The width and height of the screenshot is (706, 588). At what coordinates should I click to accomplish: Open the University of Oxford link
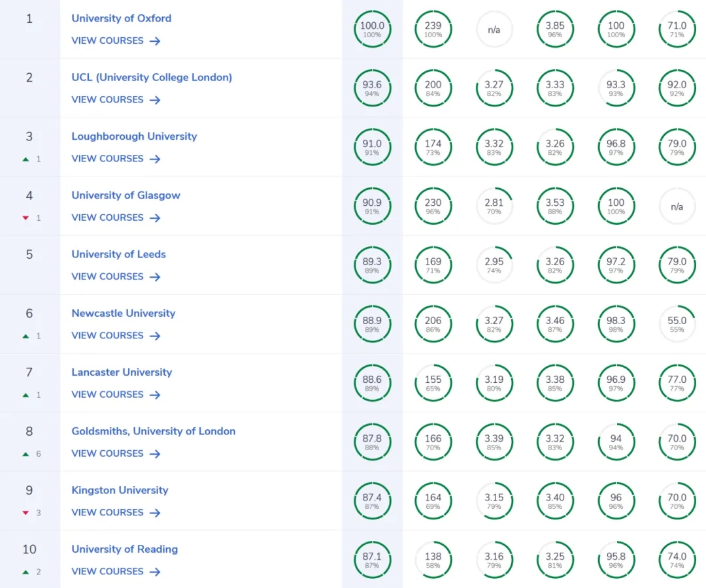121,18
